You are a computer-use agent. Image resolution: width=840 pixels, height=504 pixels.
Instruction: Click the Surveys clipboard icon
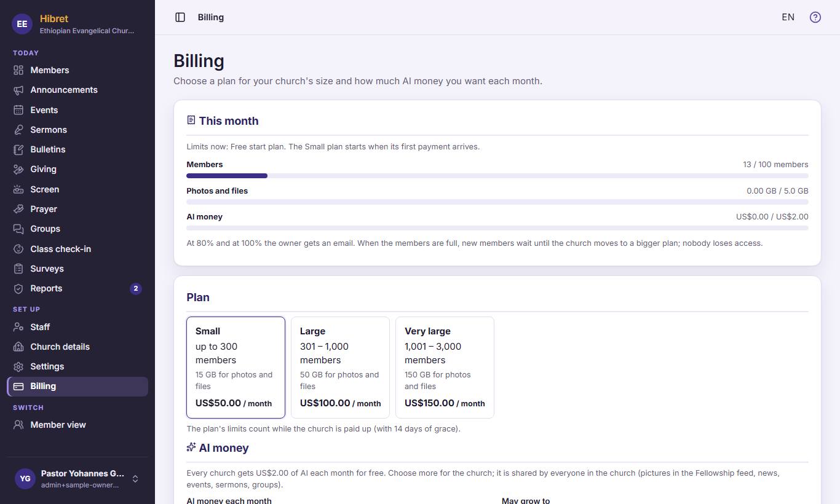[18, 269]
